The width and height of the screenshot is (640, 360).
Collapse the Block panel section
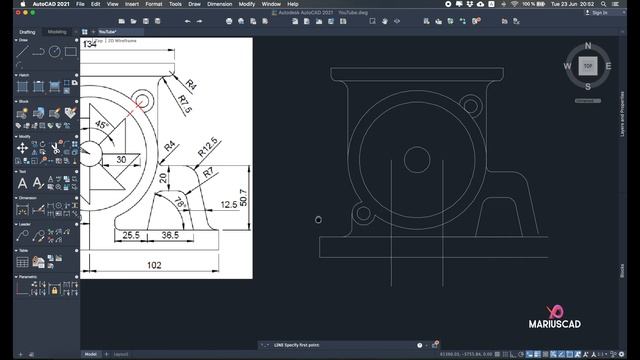pos(16,101)
